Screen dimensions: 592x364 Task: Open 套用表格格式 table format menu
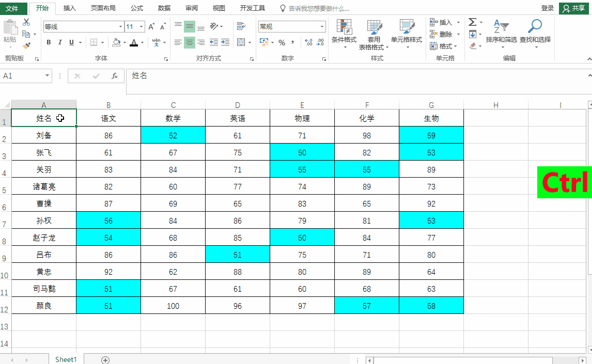tap(374, 35)
